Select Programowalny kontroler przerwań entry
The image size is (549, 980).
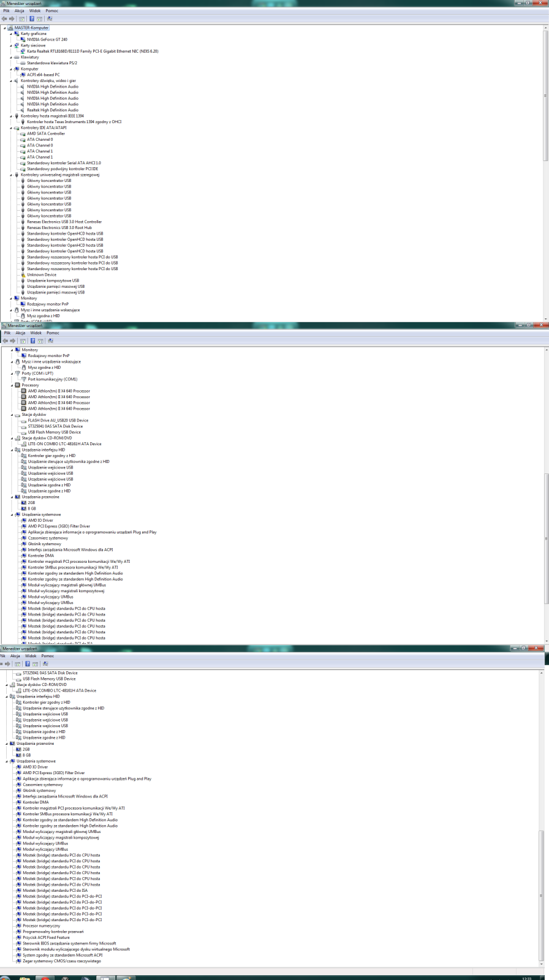(x=53, y=932)
